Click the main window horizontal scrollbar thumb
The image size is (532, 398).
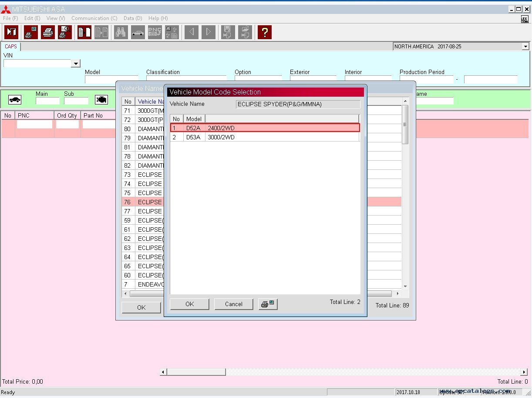pos(196,372)
